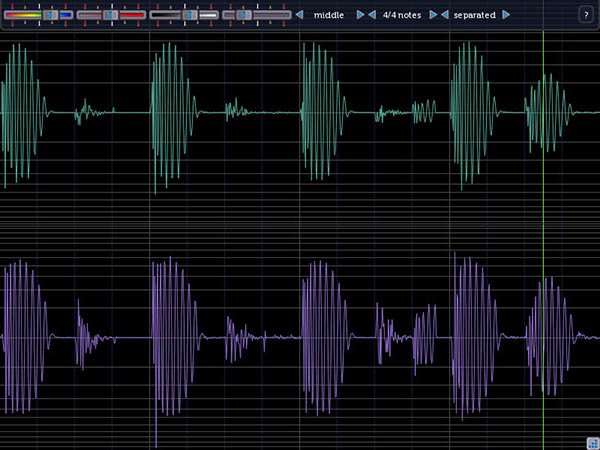Click the corner grid icon at bottom right
This screenshot has width=600, height=450.
pos(593,443)
